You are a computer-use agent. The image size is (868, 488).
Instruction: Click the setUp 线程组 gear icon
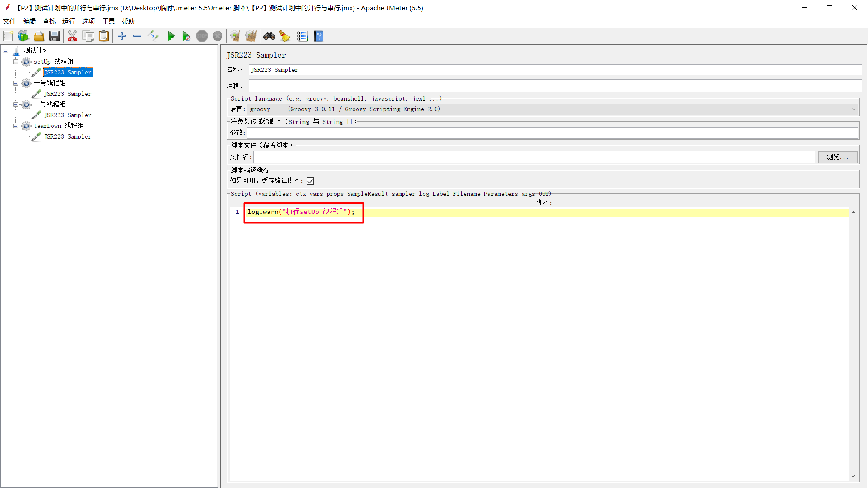click(27, 62)
